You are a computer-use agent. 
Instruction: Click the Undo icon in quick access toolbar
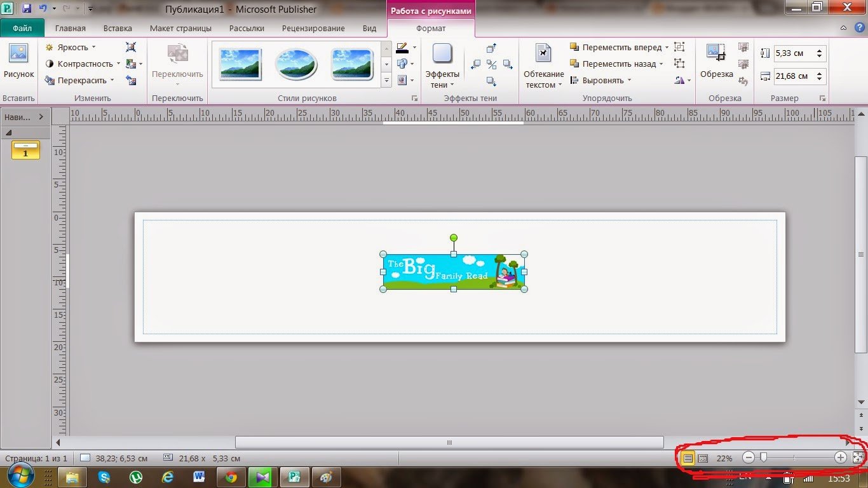click(x=43, y=9)
